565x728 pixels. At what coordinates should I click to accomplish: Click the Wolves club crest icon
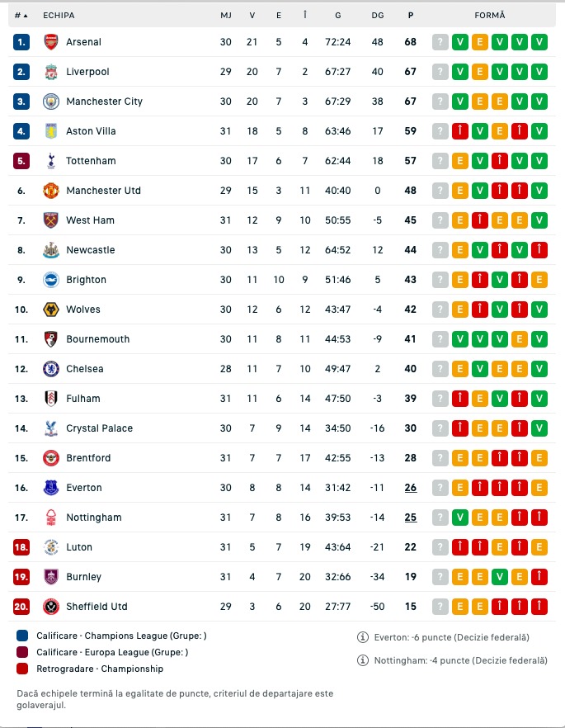[x=51, y=310]
